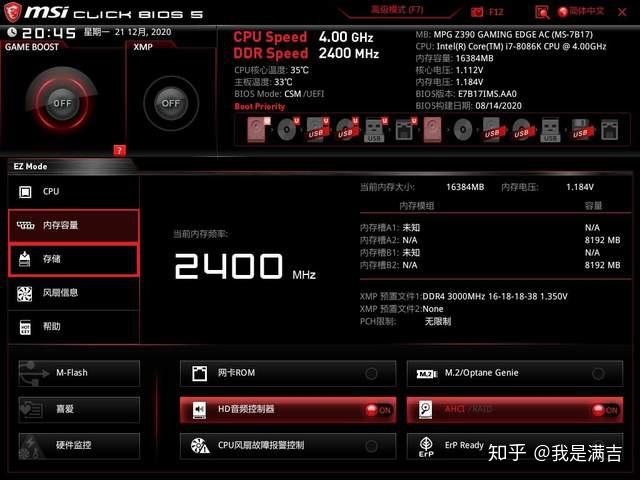Click the large 2400 MHz memory frequency

244,267
